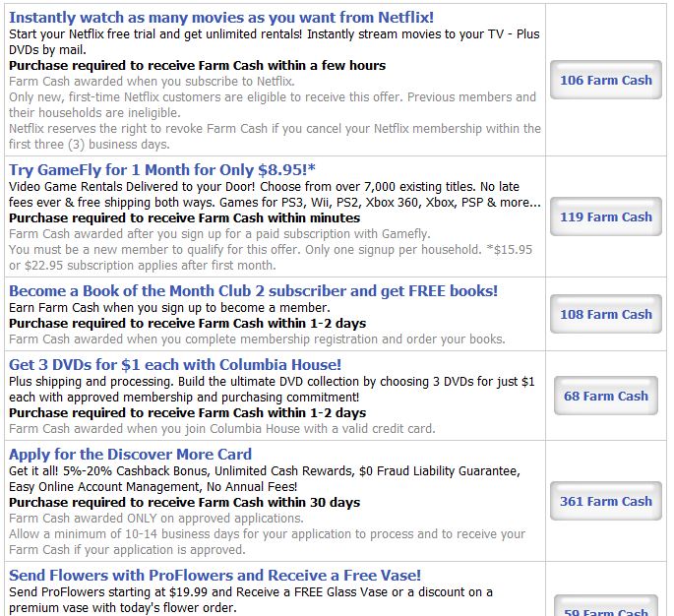
Task: Select text 'Farm Cash awarded when you join Columbia House'
Action: pyautogui.click(x=168, y=429)
